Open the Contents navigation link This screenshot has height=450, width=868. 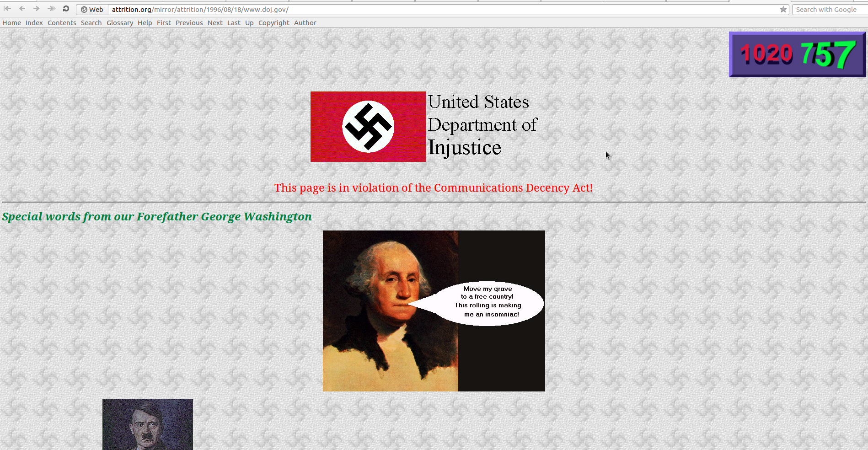pos(62,23)
